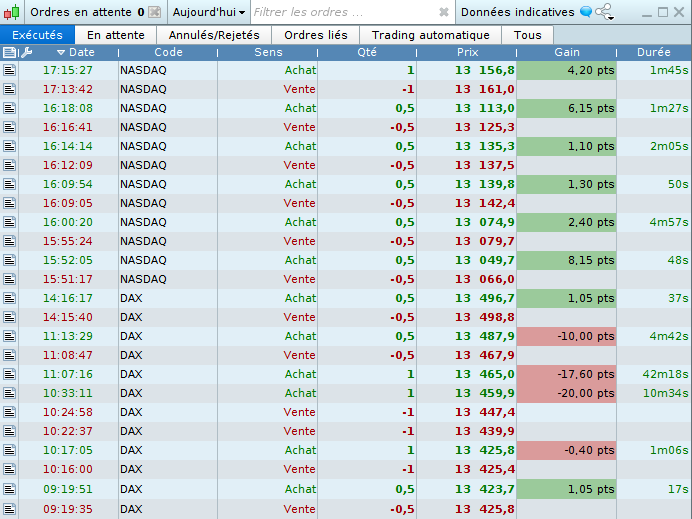Open details icon for 17:15:27 order

(x=10, y=70)
